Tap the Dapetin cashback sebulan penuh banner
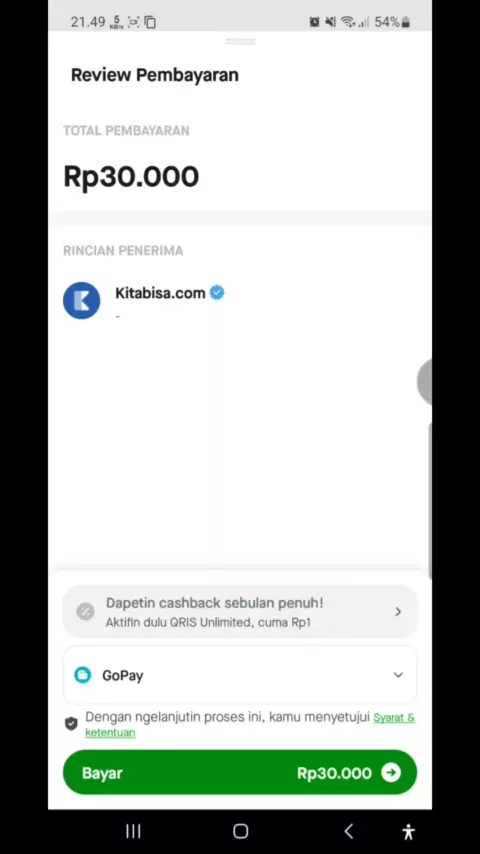The width and height of the screenshot is (480, 854). (x=240, y=612)
